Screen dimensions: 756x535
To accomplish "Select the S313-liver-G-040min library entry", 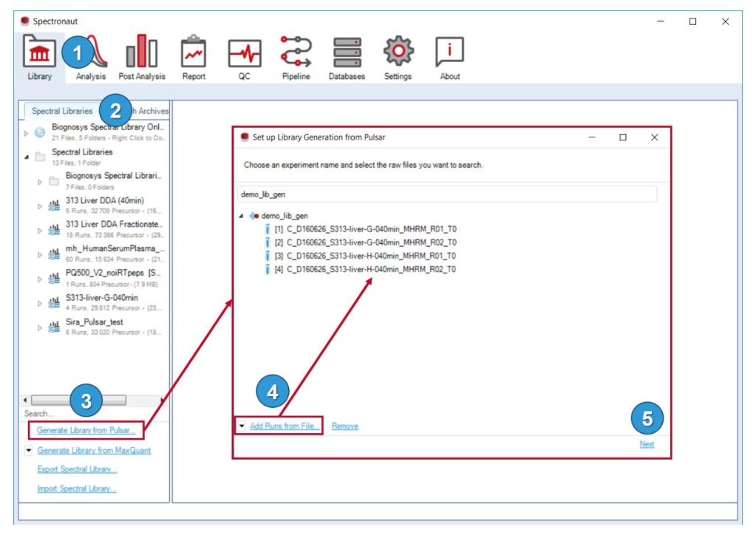I will click(x=115, y=303).
